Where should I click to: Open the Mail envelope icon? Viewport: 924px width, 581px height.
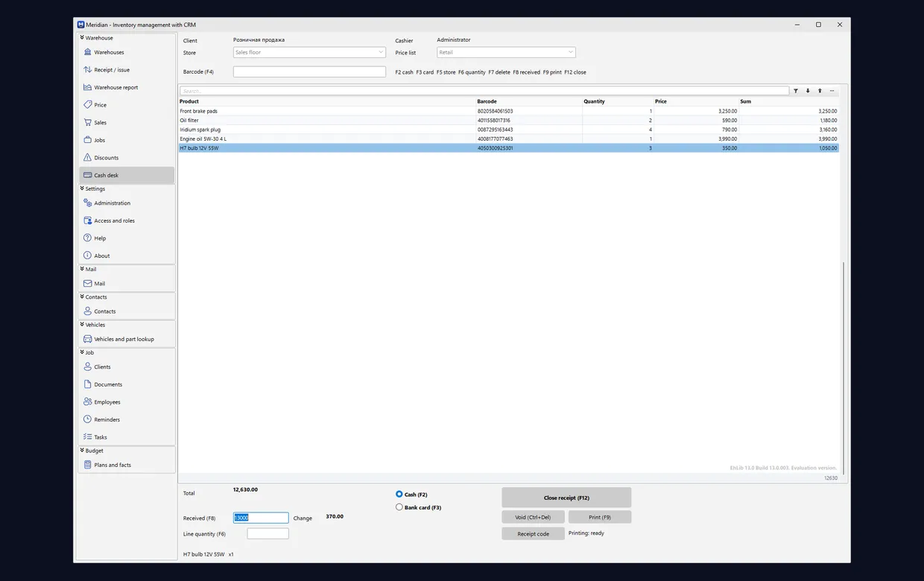click(88, 283)
